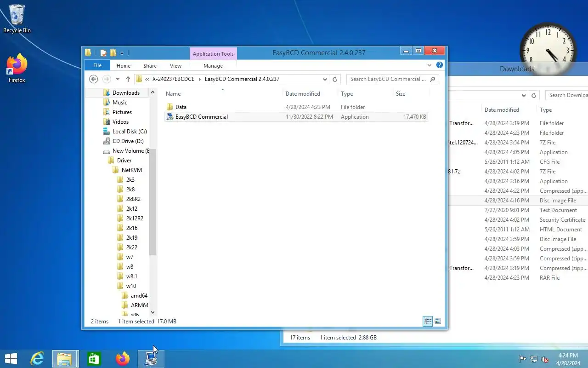
Task: Click the X-240237EBCDCE breadcrumb
Action: point(174,79)
